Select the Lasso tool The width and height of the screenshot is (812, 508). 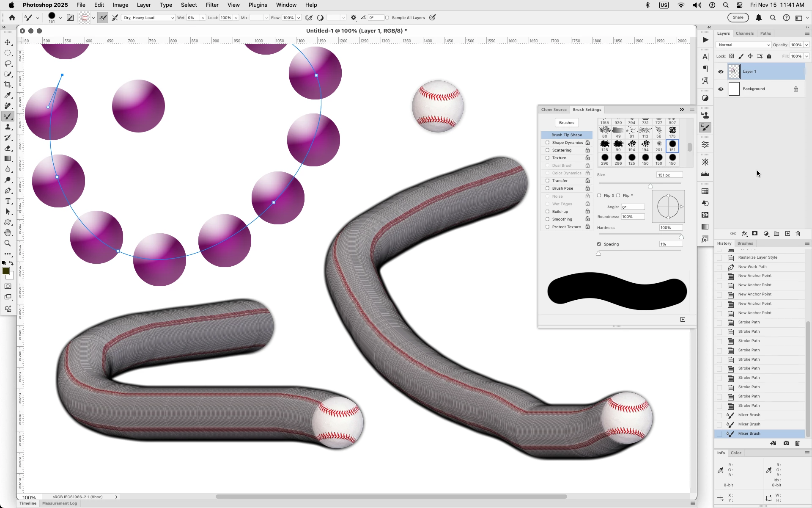coord(8,63)
